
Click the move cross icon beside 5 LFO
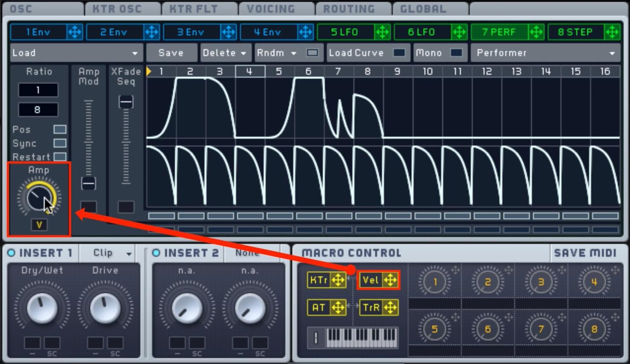[x=382, y=32]
